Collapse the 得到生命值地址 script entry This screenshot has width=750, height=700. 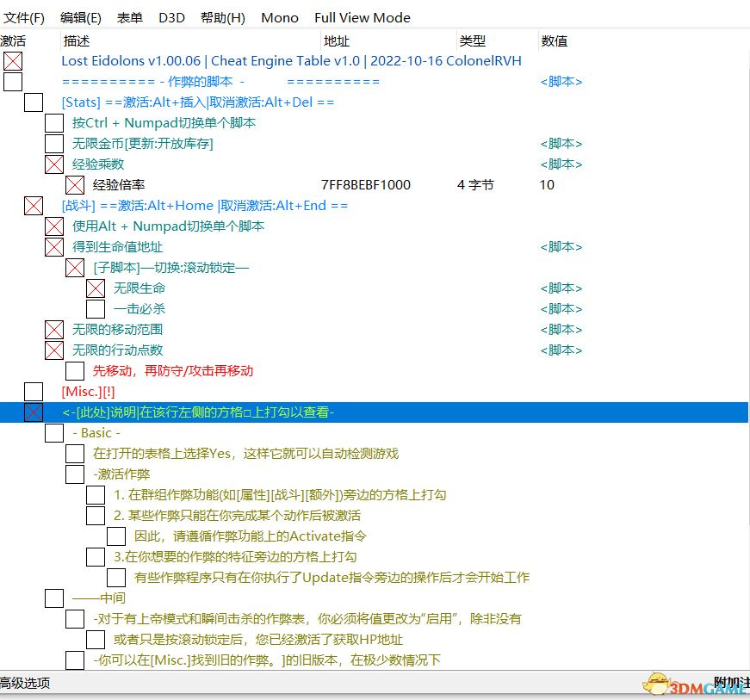coord(54,247)
